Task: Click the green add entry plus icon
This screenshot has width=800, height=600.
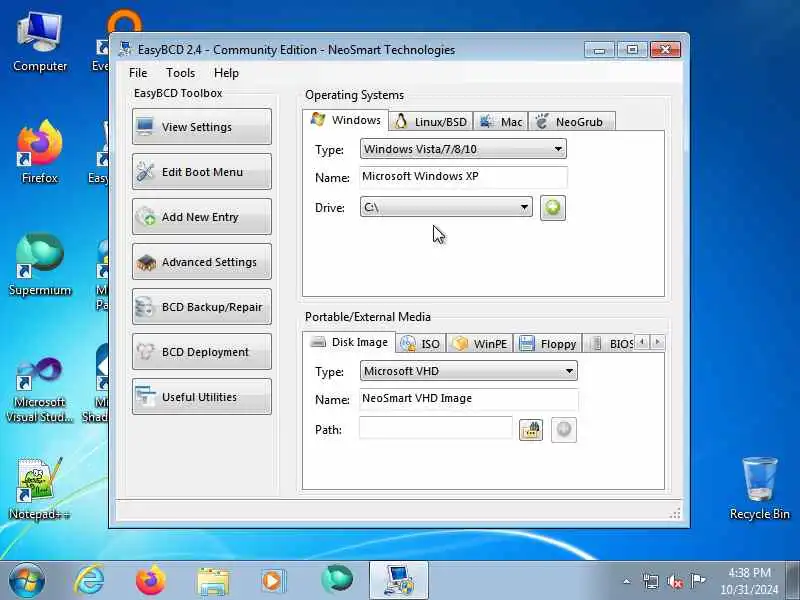Action: (x=553, y=208)
